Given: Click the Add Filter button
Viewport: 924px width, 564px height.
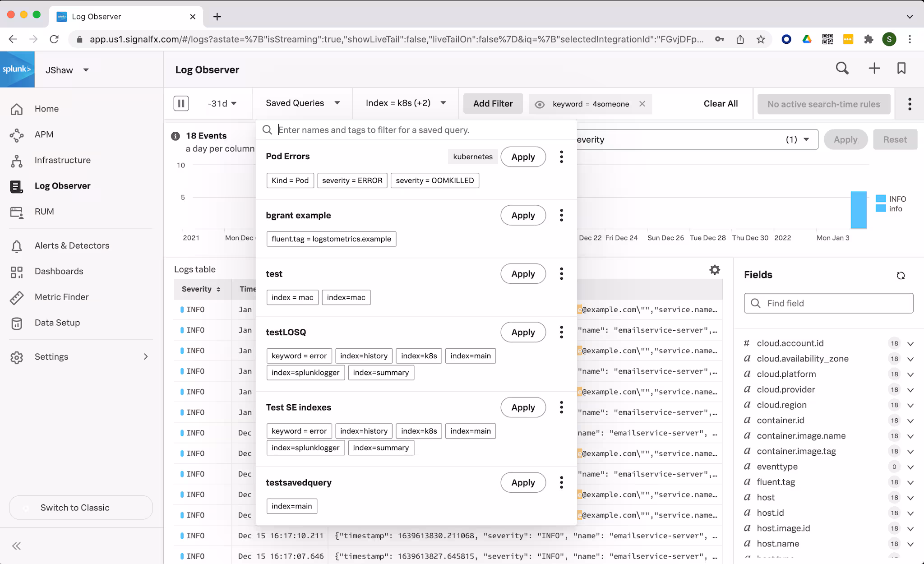Looking at the screenshot, I should click(x=493, y=104).
